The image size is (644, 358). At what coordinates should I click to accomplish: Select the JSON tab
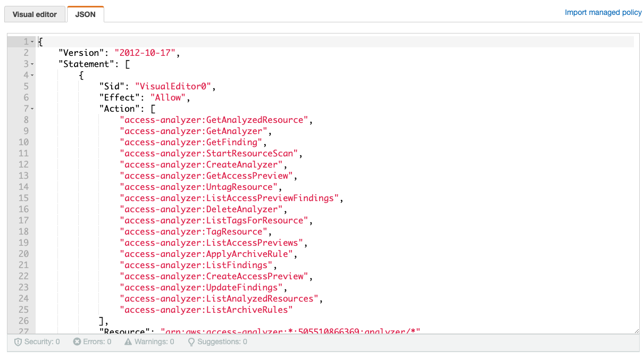point(86,14)
